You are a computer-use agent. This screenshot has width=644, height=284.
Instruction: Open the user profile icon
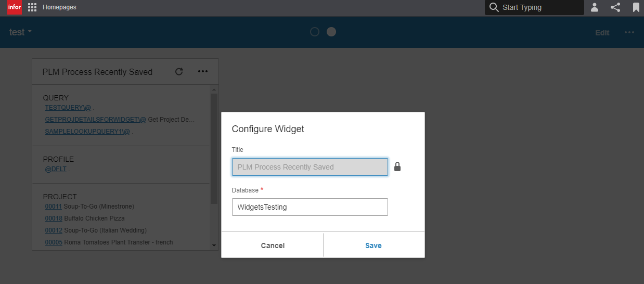[x=595, y=7]
